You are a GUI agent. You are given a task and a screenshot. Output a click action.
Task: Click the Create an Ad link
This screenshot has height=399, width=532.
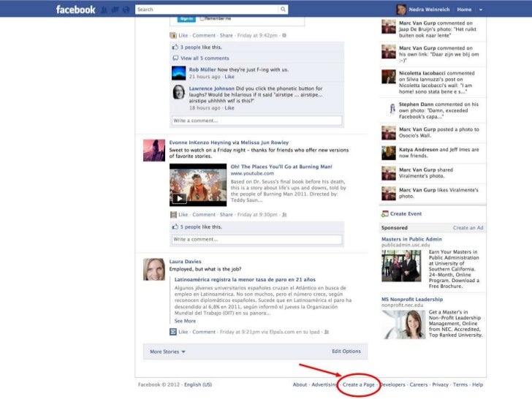click(468, 228)
